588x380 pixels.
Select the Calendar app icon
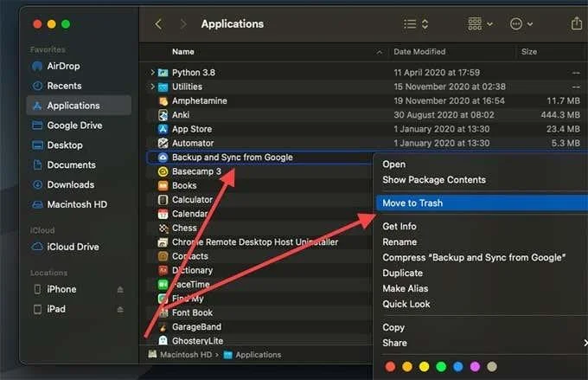click(x=163, y=214)
